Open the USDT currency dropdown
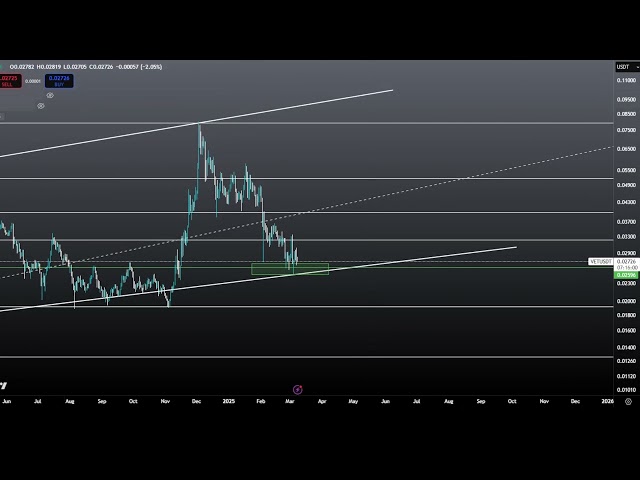This screenshot has width=640, height=480. coord(626,67)
